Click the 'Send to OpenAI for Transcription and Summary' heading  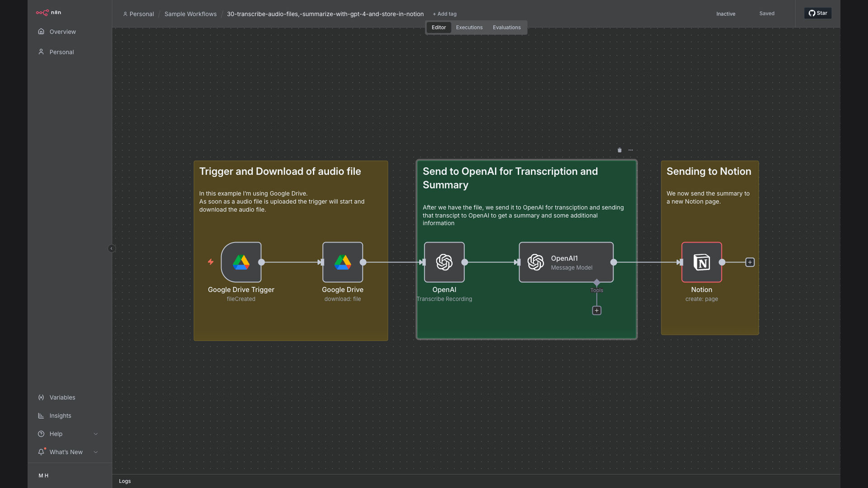[x=510, y=178]
